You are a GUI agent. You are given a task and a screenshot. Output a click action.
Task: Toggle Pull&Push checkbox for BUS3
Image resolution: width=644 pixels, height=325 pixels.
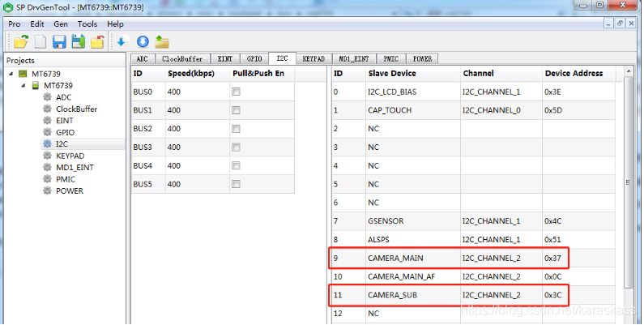point(236,147)
